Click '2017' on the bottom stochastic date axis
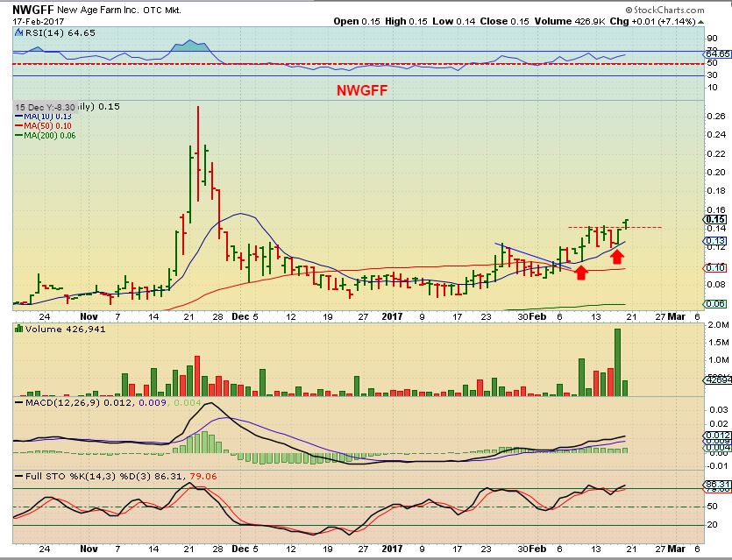This screenshot has width=732, height=560. [392, 549]
